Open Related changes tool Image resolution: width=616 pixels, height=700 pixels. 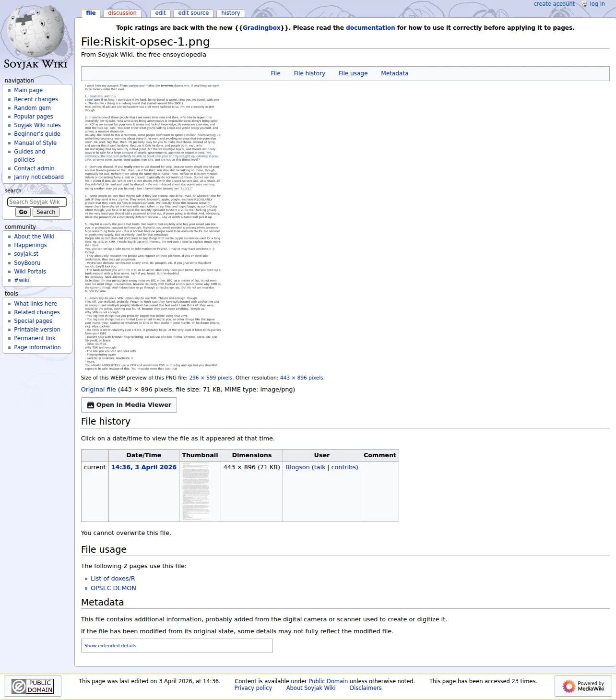[37, 312]
